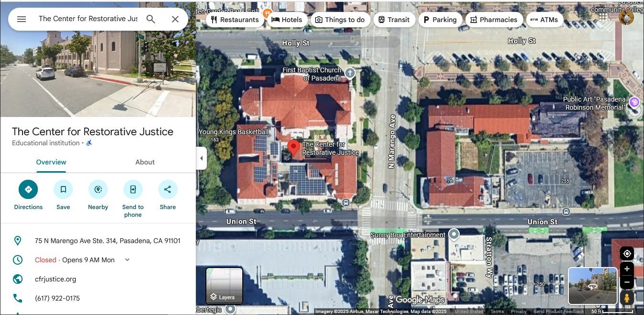Click the Directions icon button

[x=28, y=189]
